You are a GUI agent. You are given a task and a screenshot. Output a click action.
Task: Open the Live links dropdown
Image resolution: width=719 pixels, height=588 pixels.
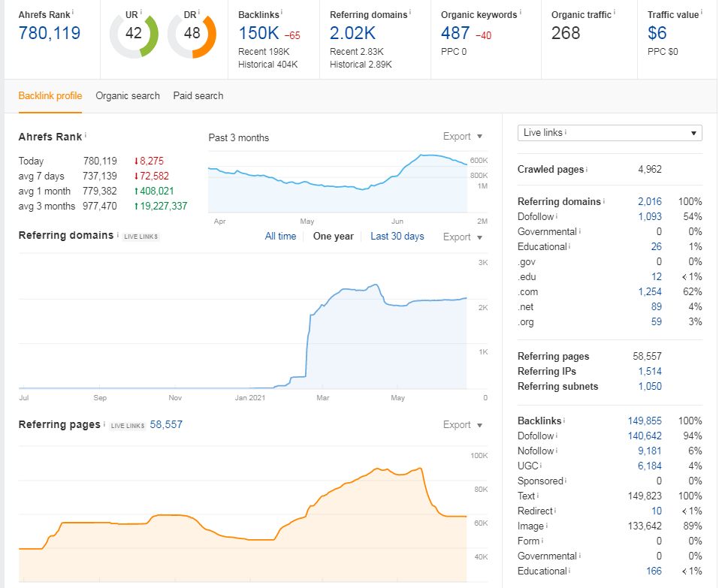(x=609, y=133)
